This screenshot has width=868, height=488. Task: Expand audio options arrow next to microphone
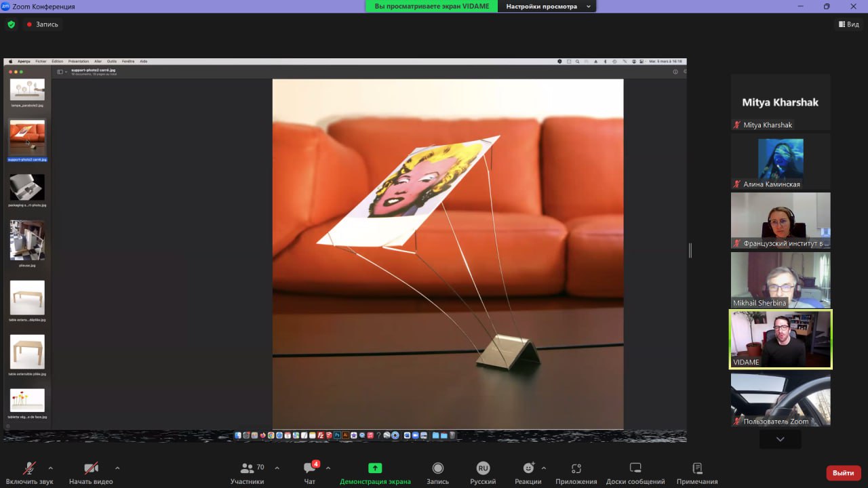[50, 468]
